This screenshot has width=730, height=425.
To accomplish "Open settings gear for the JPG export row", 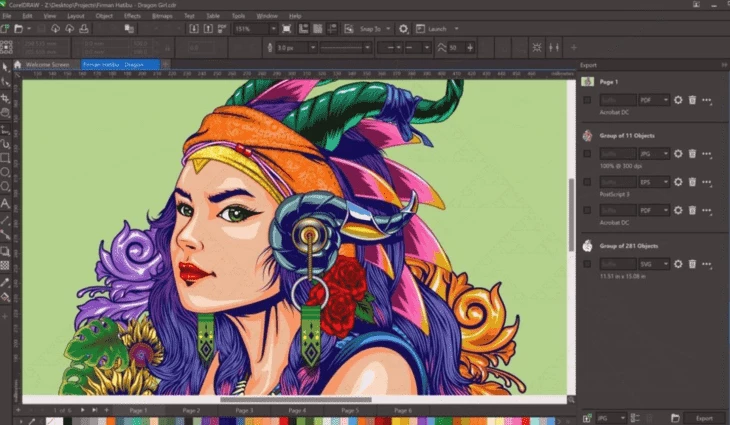I will (x=678, y=154).
